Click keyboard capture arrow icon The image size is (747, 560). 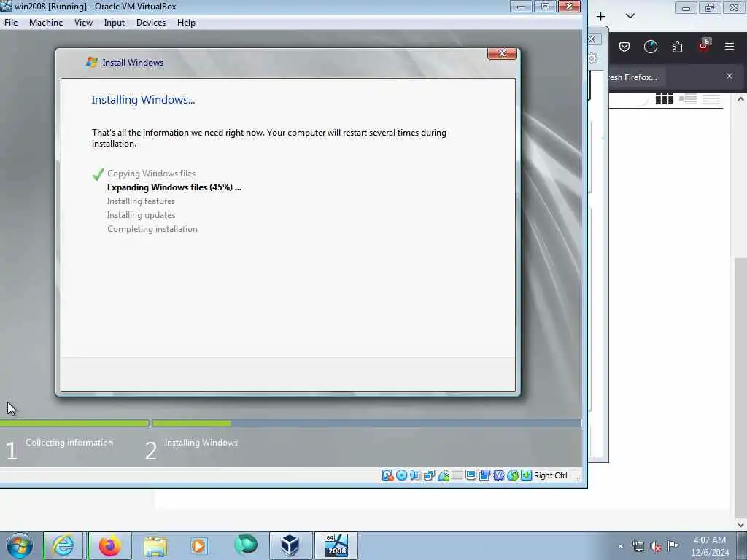[527, 475]
